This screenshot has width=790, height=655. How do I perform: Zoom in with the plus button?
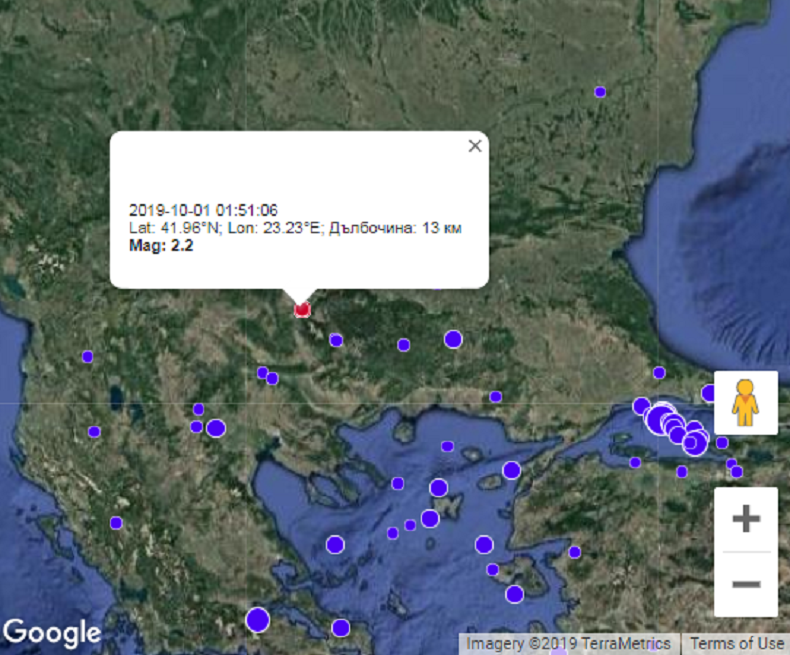click(746, 519)
